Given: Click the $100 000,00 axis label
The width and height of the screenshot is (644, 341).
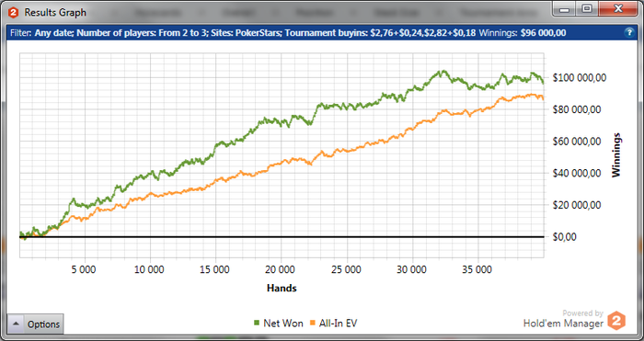Looking at the screenshot, I should (579, 77).
